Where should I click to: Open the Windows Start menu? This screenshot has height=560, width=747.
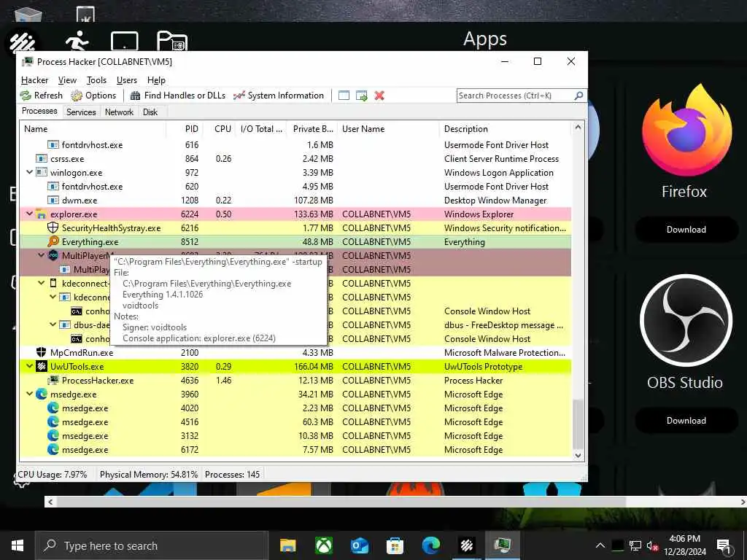click(x=18, y=545)
